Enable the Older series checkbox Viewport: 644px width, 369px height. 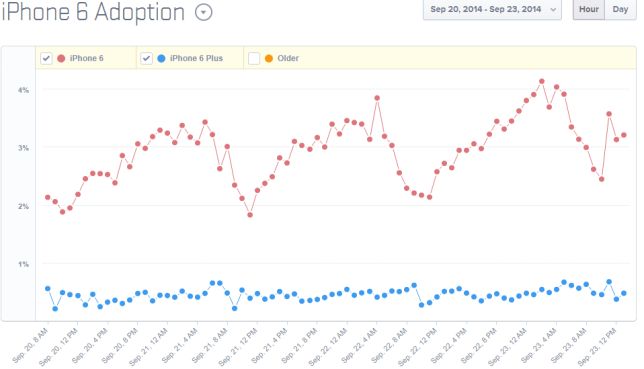(x=254, y=58)
